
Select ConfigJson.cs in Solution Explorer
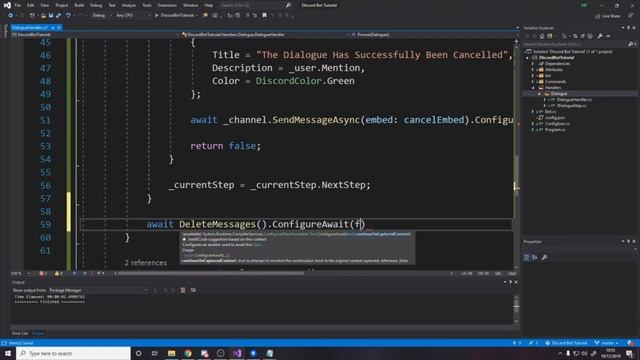(x=557, y=124)
